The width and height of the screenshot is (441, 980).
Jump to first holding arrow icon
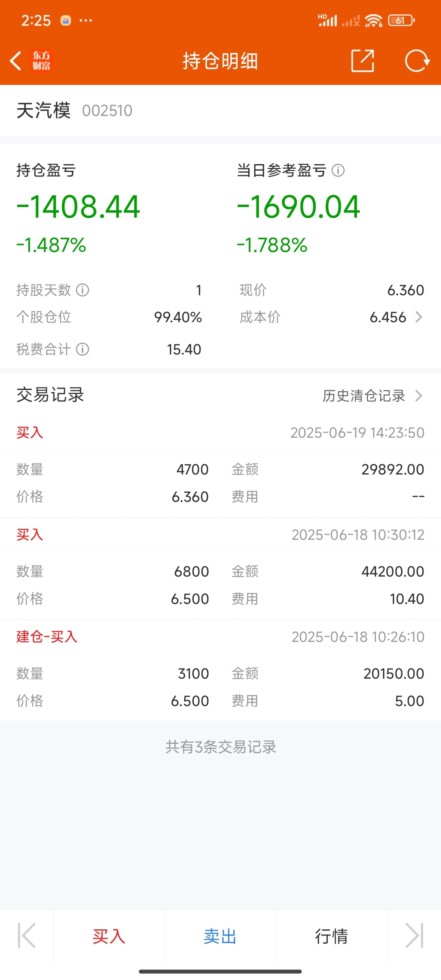tap(27, 935)
